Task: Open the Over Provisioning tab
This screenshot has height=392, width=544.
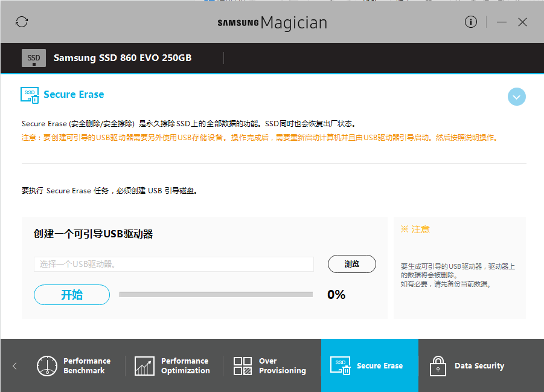Action: click(282, 366)
